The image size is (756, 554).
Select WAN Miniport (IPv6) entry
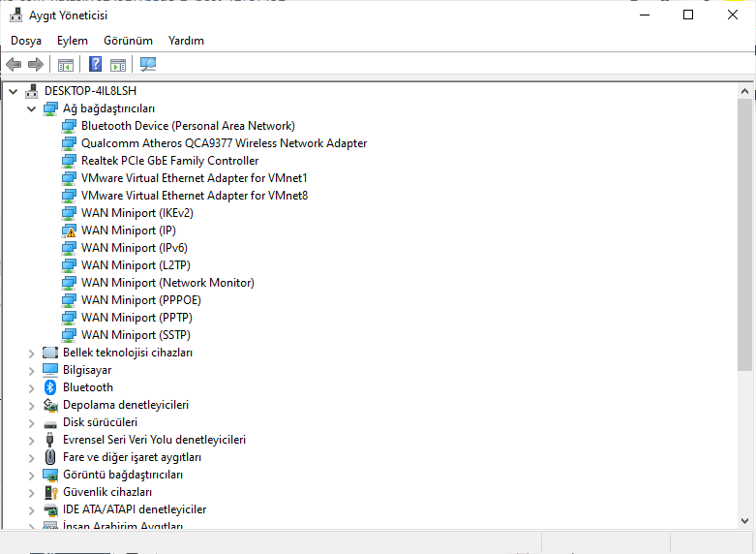tap(135, 248)
